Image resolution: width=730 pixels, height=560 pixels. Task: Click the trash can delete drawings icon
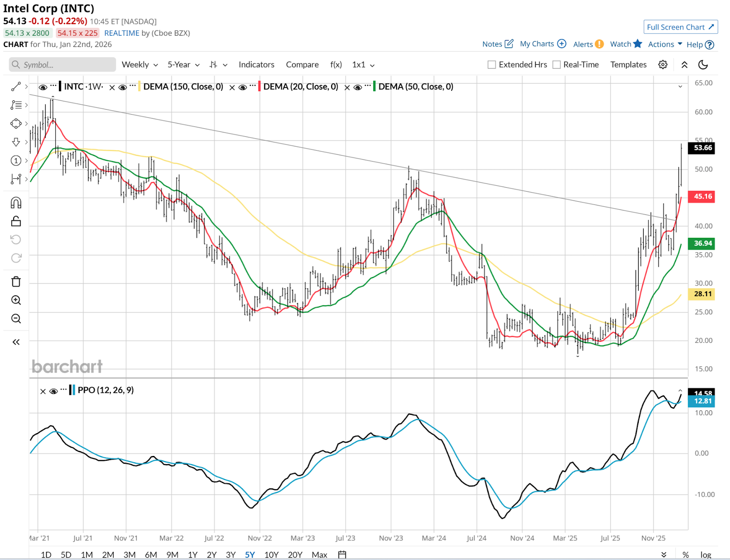(16, 282)
